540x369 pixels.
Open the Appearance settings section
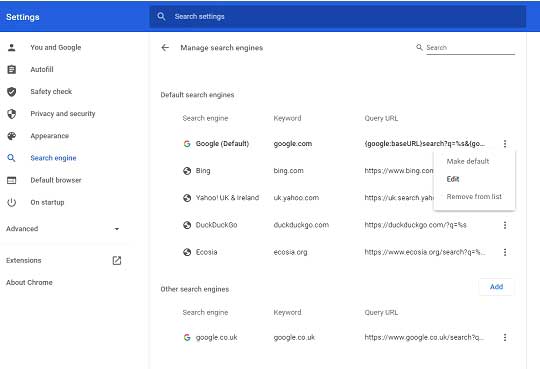click(50, 136)
